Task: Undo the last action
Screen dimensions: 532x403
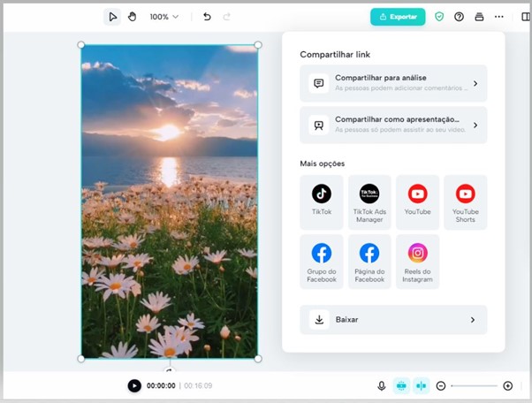Action: point(207,17)
